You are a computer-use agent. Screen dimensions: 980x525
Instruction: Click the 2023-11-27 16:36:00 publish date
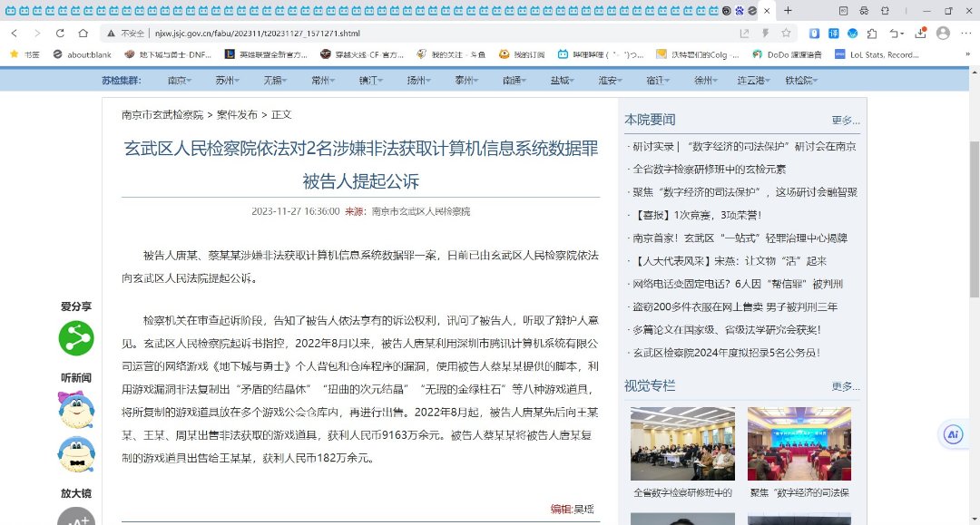click(x=296, y=211)
